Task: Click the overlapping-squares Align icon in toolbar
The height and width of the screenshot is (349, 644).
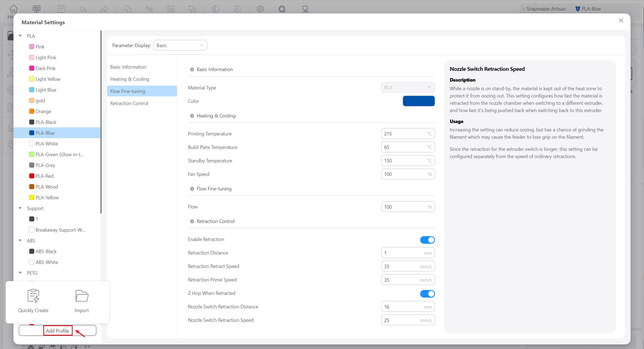Action: [x=128, y=9]
